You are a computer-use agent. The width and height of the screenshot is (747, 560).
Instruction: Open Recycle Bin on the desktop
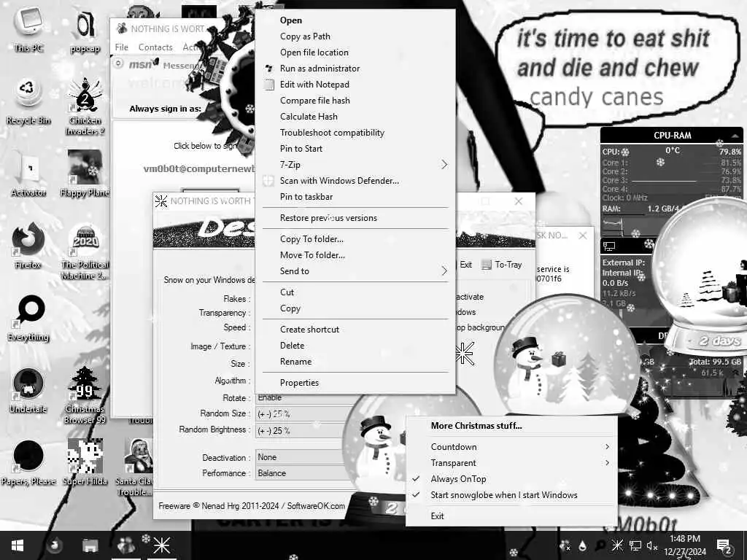28,102
